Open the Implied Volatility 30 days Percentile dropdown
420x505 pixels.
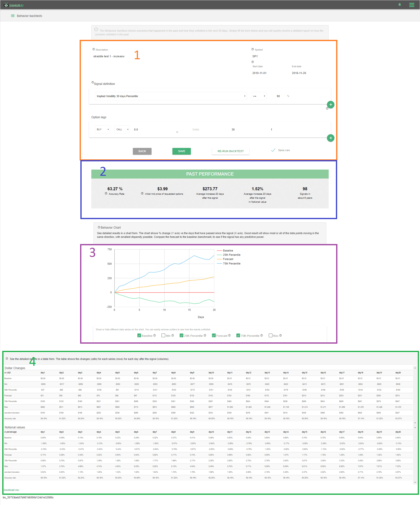pyautogui.click(x=171, y=96)
